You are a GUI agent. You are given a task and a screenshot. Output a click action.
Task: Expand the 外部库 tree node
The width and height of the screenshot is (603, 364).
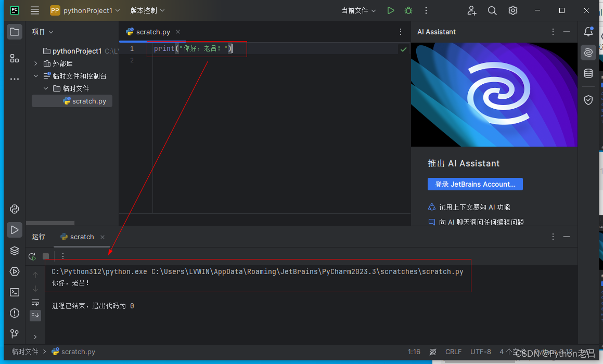tap(36, 63)
